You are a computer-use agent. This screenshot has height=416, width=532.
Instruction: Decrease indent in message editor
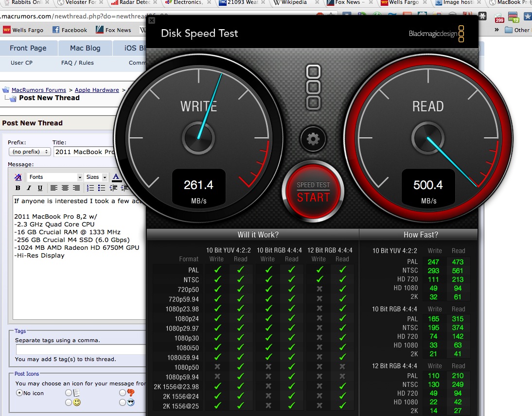tap(113, 188)
